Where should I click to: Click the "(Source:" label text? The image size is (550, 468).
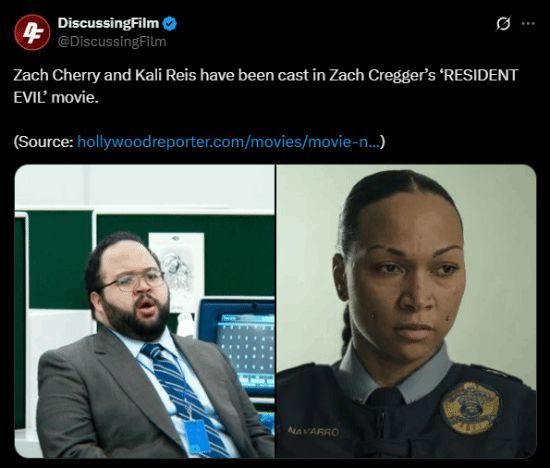click(43, 142)
